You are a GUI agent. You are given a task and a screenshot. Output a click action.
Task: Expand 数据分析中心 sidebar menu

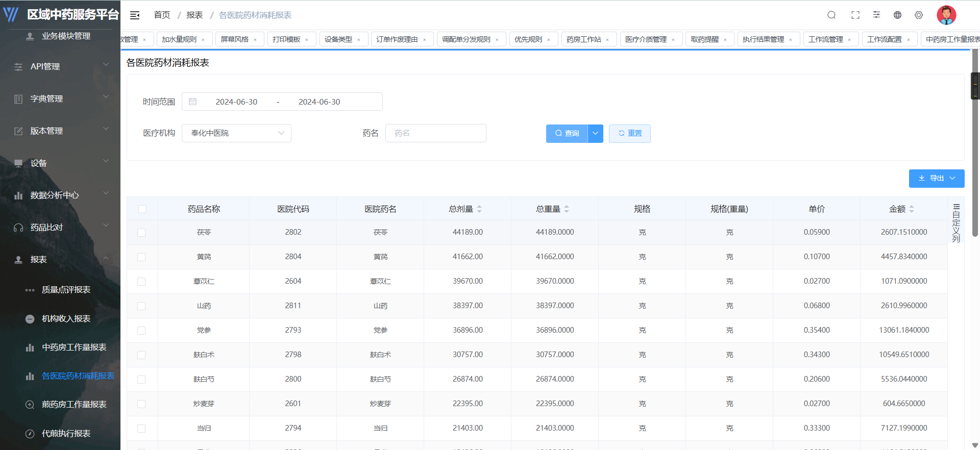pos(60,195)
